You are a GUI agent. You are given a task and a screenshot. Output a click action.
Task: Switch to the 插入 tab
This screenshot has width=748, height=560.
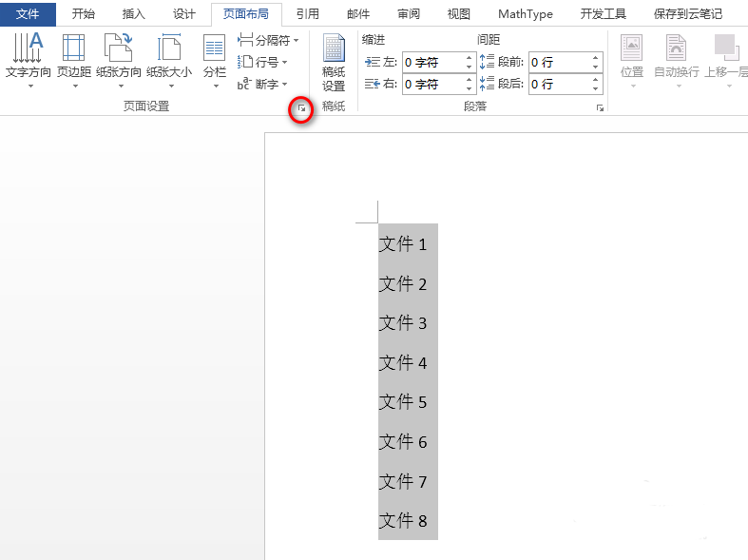pos(134,14)
